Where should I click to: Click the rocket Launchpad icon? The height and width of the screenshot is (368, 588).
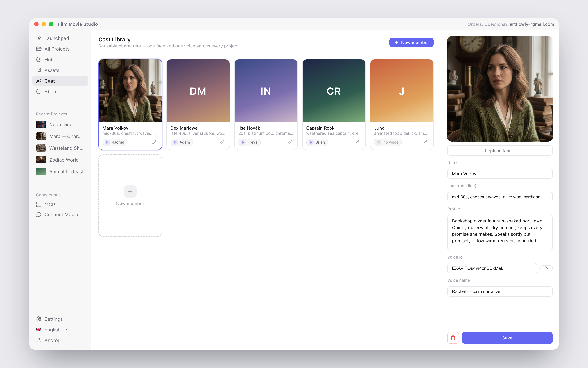[39, 38]
